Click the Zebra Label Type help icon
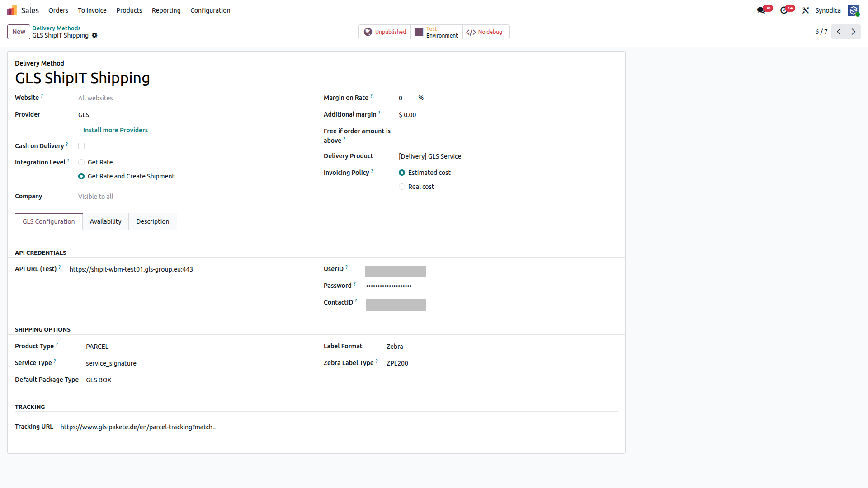Image resolution: width=868 pixels, height=488 pixels. 377,361
